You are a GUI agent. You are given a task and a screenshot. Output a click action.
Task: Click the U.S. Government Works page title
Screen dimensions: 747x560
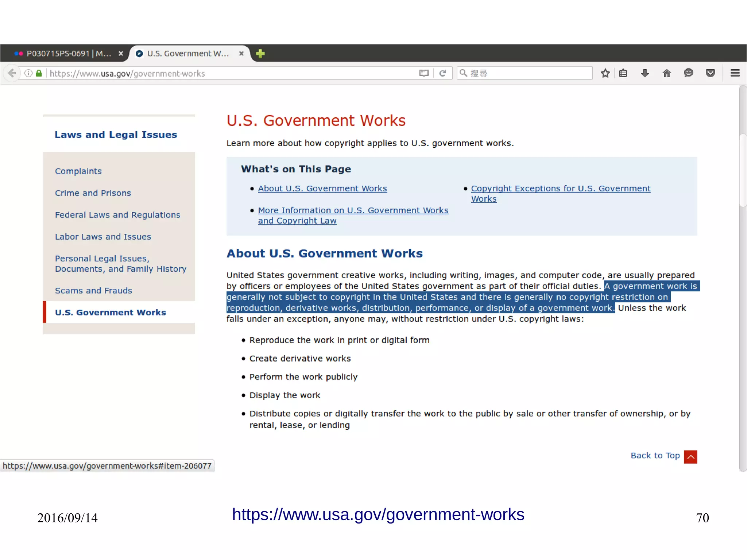coord(316,120)
